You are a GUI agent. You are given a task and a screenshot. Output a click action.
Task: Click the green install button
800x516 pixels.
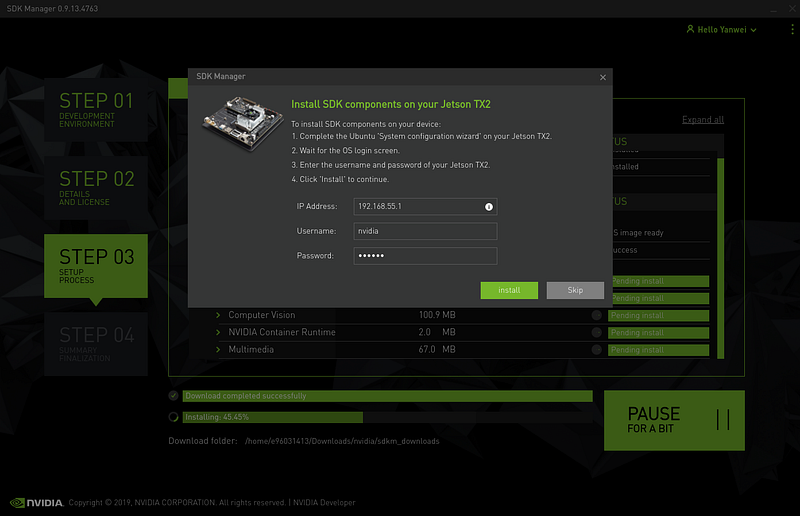pyautogui.click(x=509, y=290)
